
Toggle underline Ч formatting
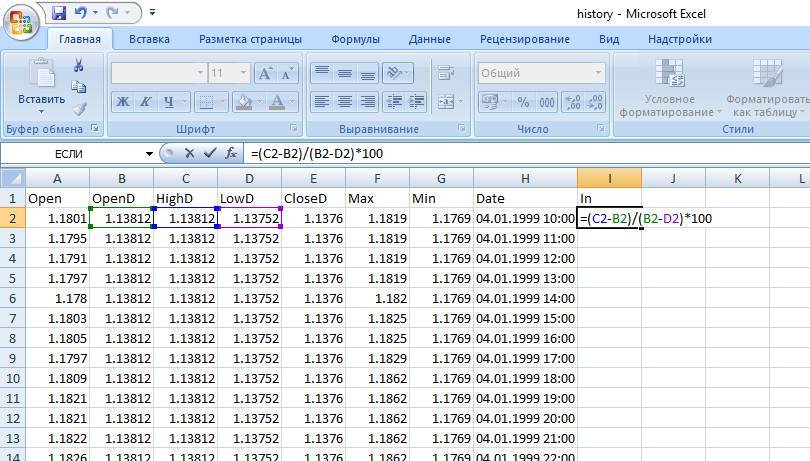click(x=169, y=102)
